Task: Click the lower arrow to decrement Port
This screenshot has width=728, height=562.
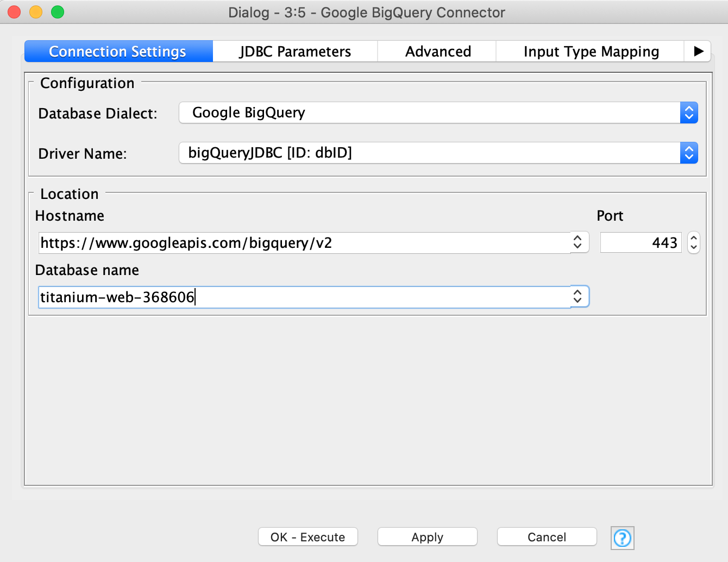Action: tap(694, 247)
